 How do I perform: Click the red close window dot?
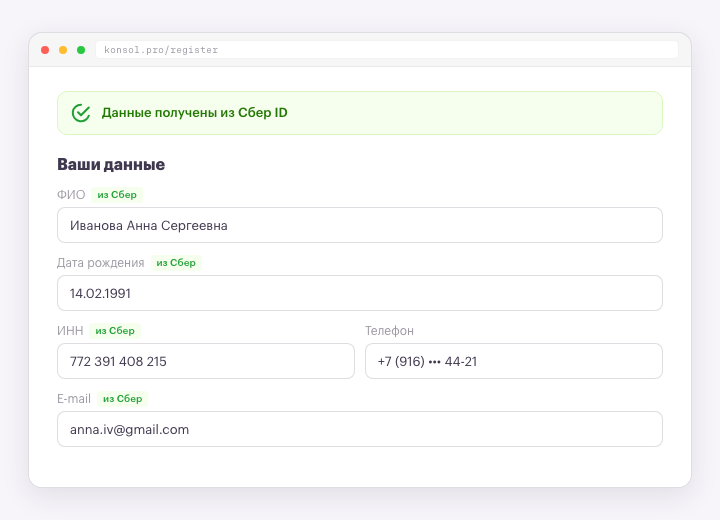point(45,50)
